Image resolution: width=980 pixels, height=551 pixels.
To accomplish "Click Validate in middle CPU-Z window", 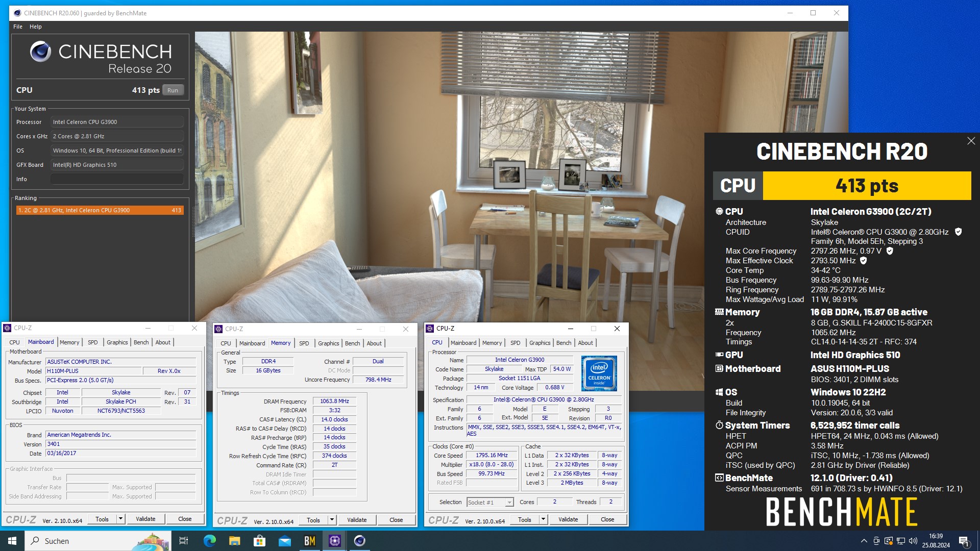I will 357,520.
